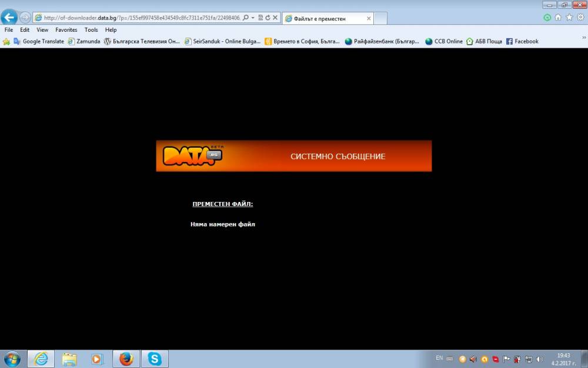Open Времето в София bookmark
This screenshot has height=368, width=588.
click(x=302, y=41)
